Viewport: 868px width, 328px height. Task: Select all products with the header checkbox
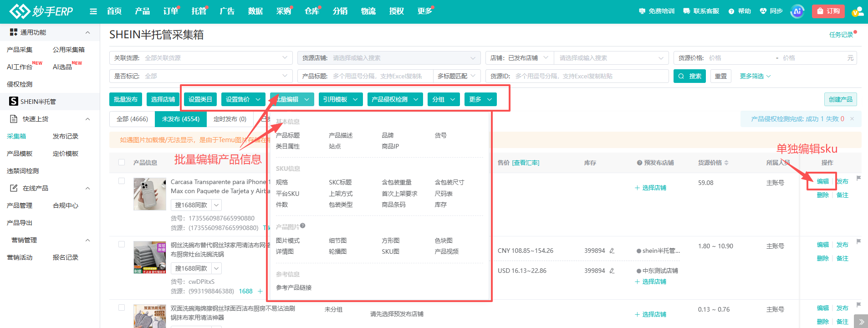pyautogui.click(x=122, y=163)
